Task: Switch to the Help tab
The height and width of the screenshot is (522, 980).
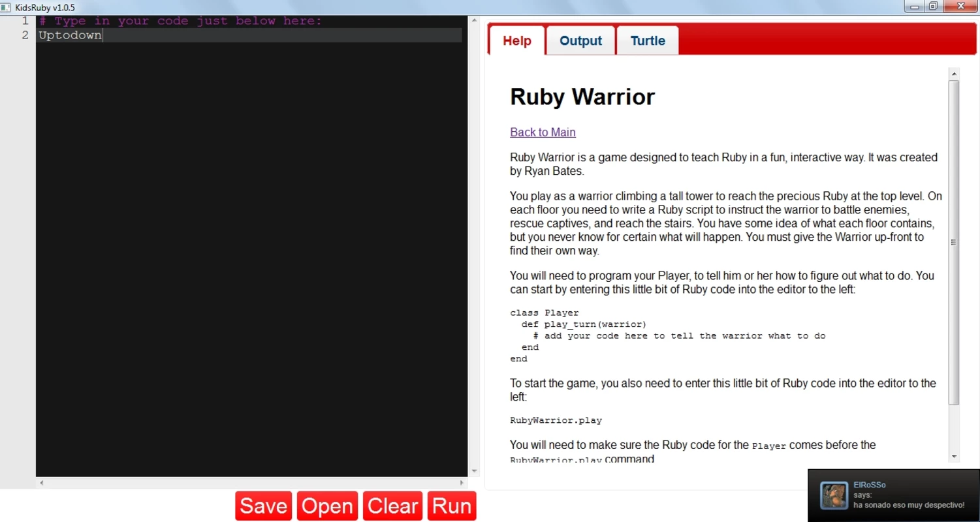Action: click(516, 40)
